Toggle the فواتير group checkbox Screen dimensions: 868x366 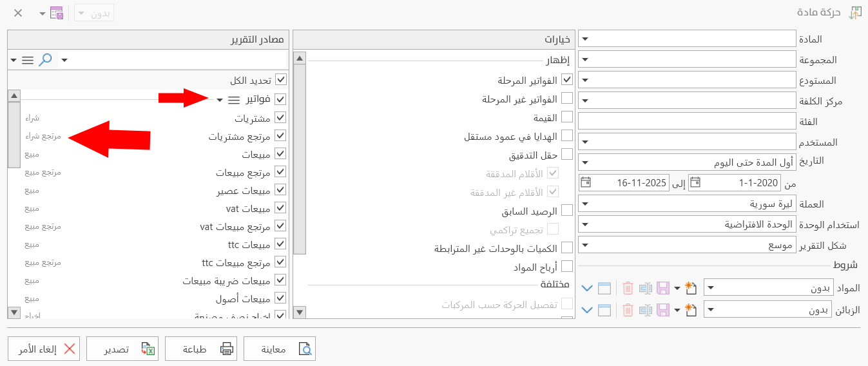(280, 99)
